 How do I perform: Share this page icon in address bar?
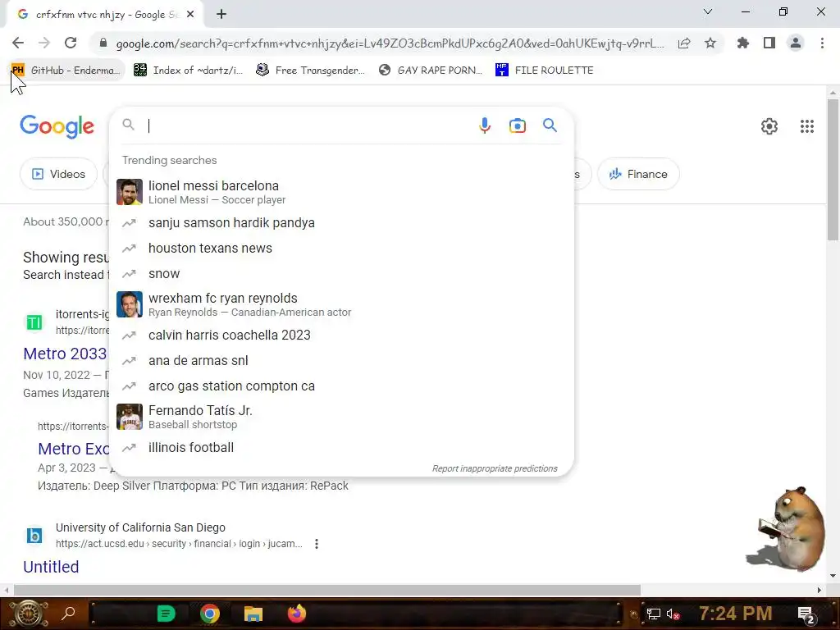684,43
